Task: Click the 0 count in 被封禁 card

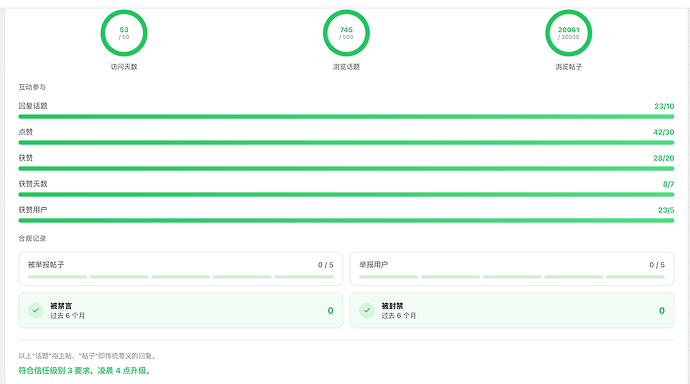Action: pyautogui.click(x=662, y=311)
